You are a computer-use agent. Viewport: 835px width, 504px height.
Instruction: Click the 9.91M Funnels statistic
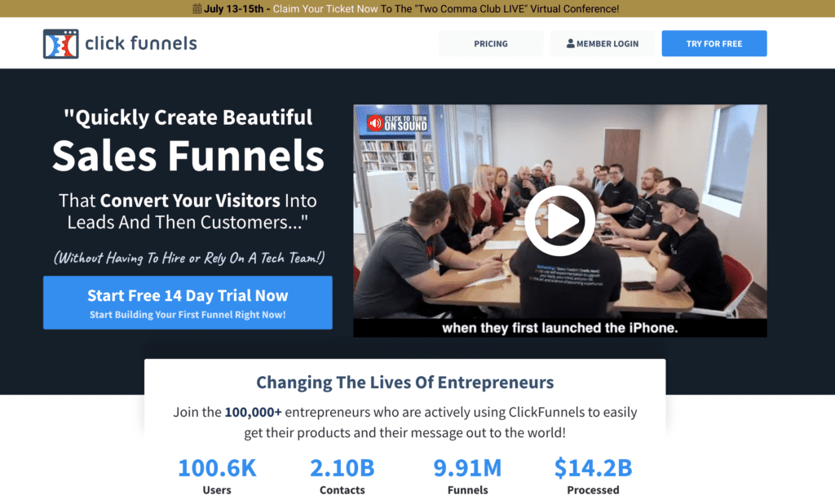point(467,475)
